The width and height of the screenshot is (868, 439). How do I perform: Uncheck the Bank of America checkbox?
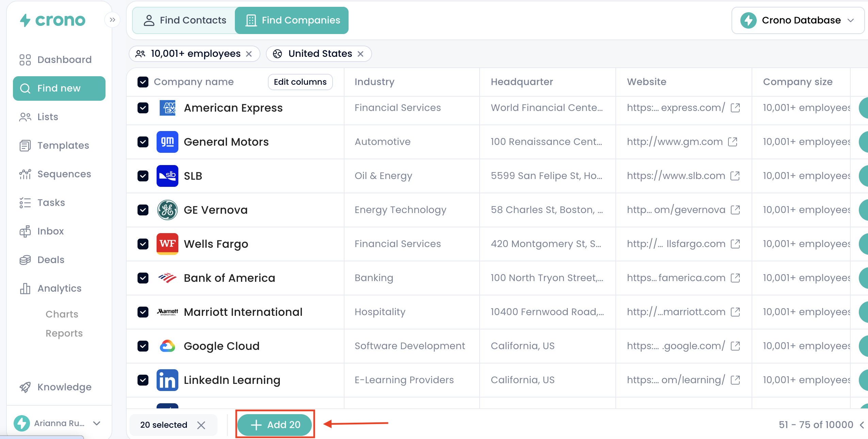point(143,278)
